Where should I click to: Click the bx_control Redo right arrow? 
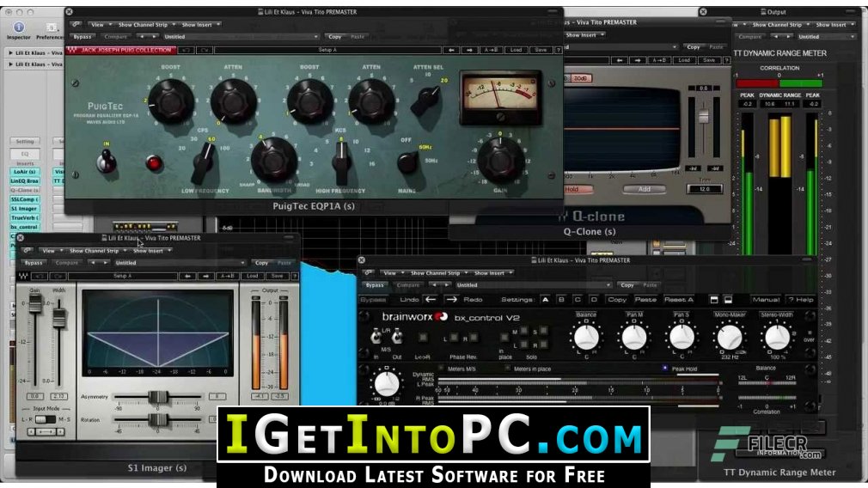pyautogui.click(x=451, y=299)
